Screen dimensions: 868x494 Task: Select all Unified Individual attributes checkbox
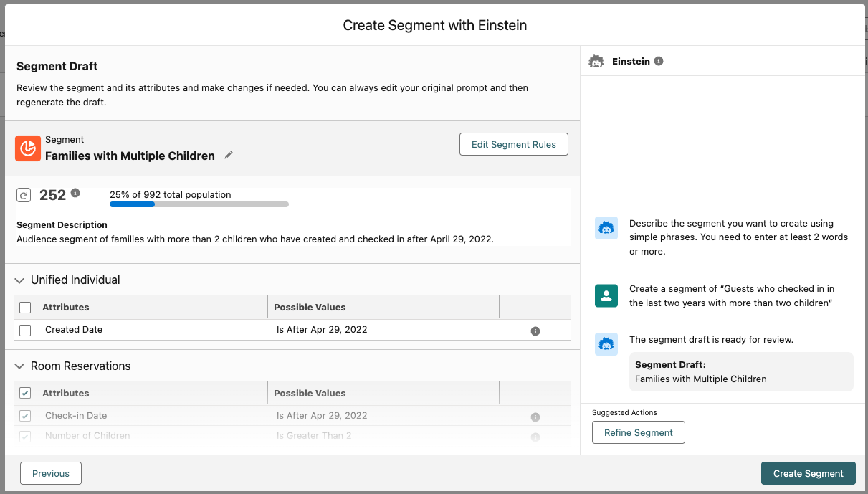pos(25,308)
